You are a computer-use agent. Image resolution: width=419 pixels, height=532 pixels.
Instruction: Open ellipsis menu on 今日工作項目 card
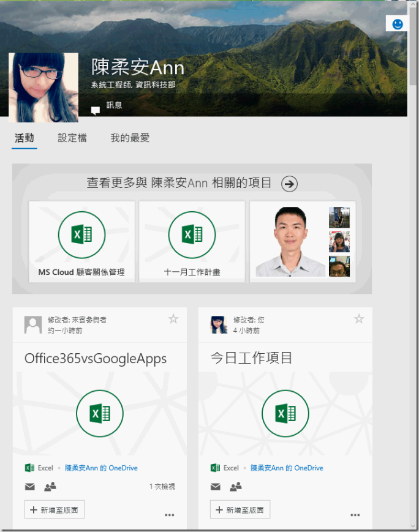355,515
